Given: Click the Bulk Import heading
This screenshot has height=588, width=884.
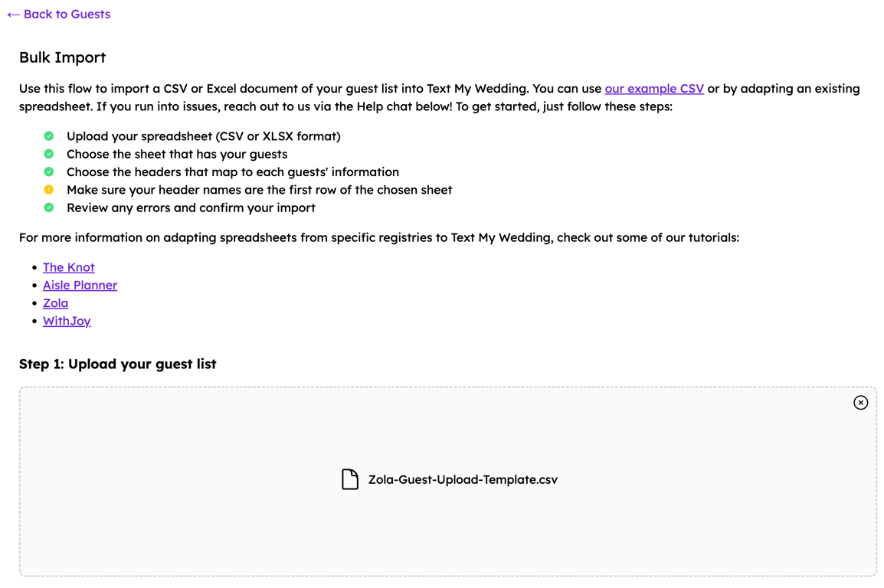Looking at the screenshot, I should click(63, 57).
